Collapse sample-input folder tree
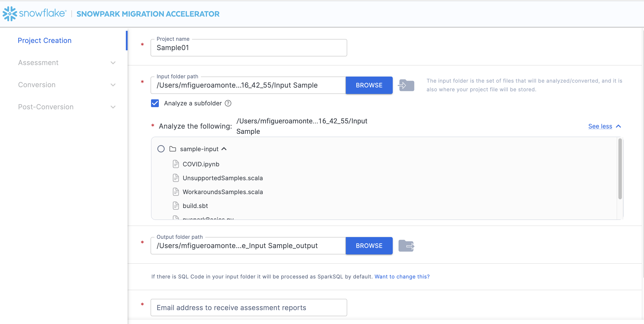Viewport: 644px width, 324px height. pyautogui.click(x=224, y=149)
